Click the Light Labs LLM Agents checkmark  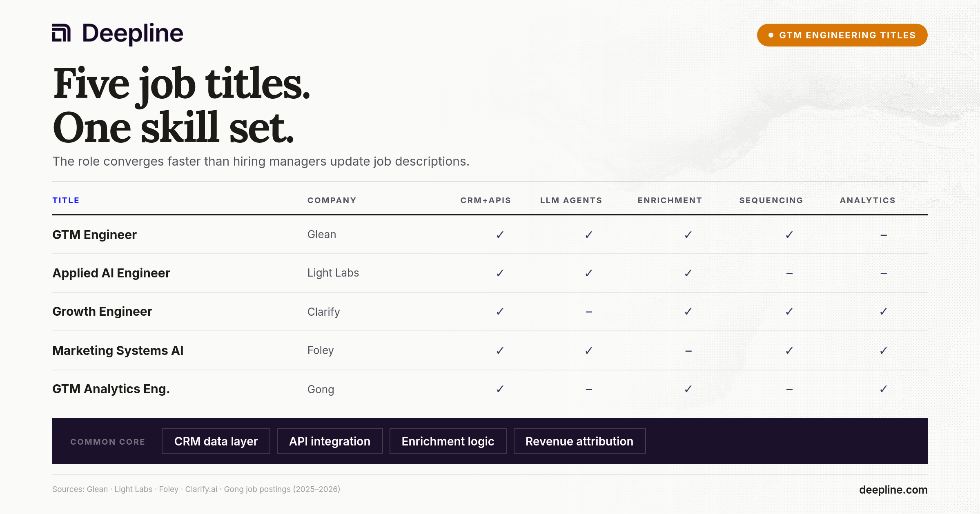point(588,273)
